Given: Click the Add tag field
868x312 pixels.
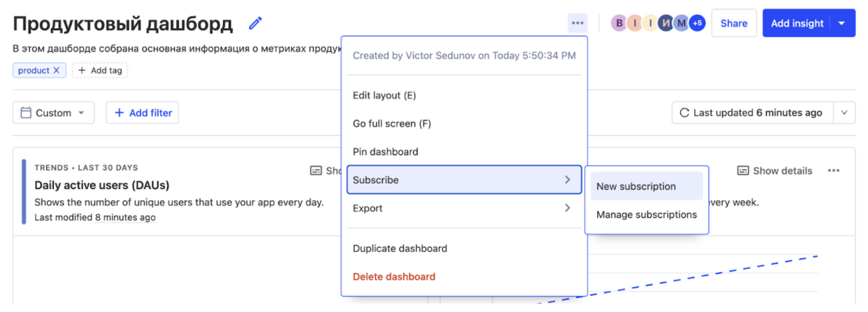Looking at the screenshot, I should pyautogui.click(x=100, y=70).
